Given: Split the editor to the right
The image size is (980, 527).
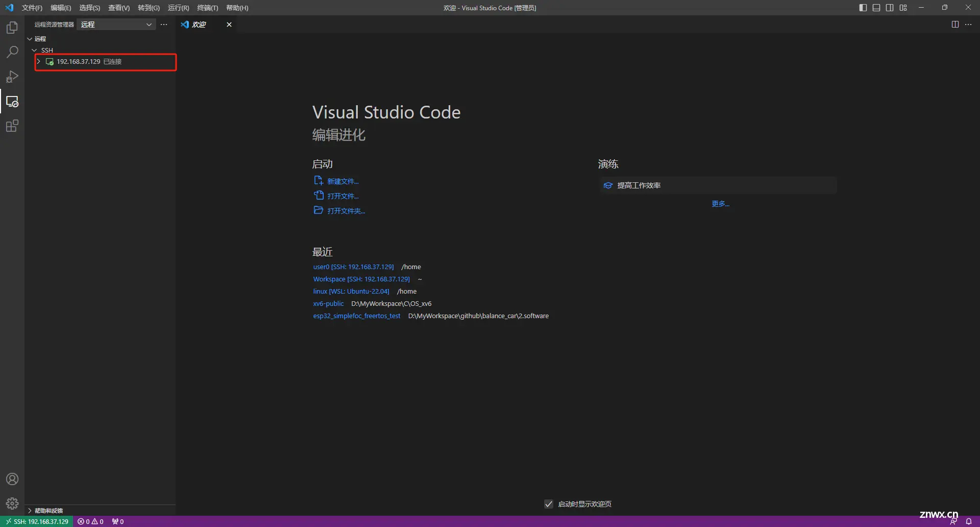Looking at the screenshot, I should coord(955,25).
